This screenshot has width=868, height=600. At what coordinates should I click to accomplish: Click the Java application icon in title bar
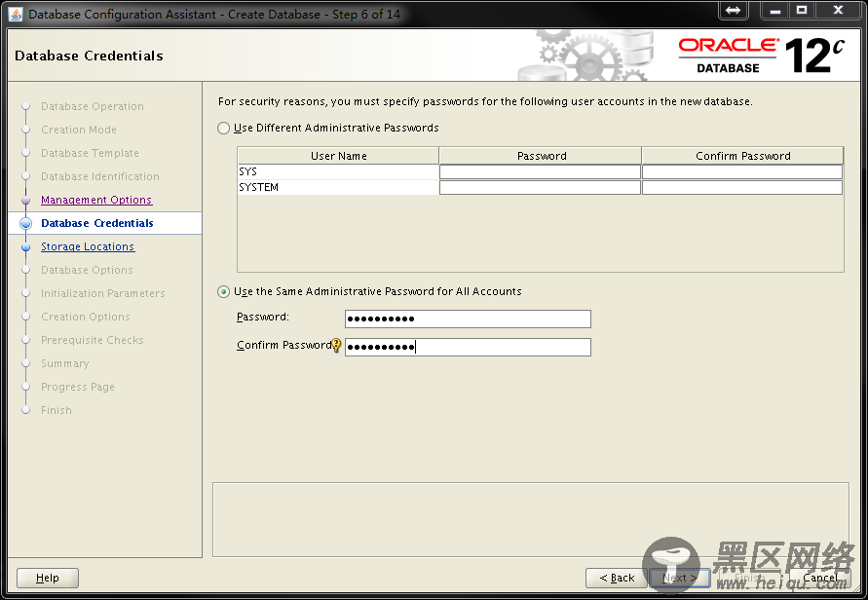pyautogui.click(x=15, y=14)
